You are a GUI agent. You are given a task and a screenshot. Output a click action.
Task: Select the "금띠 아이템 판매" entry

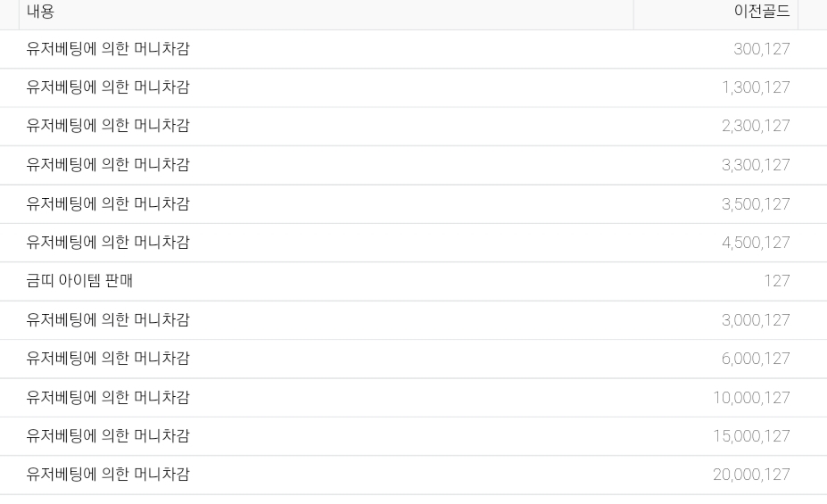point(79,281)
